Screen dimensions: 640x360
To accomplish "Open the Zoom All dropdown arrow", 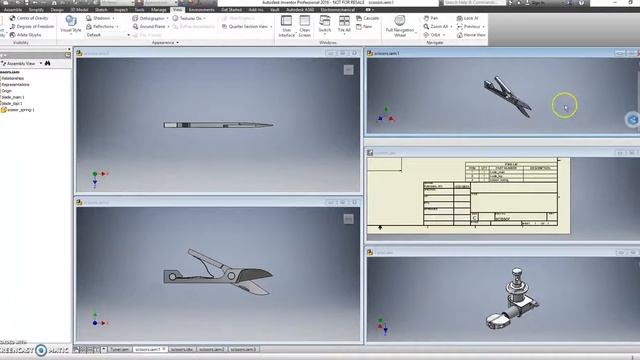I will [451, 27].
